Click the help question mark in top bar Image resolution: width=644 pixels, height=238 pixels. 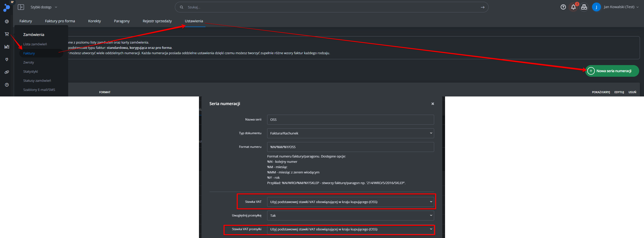point(563,7)
